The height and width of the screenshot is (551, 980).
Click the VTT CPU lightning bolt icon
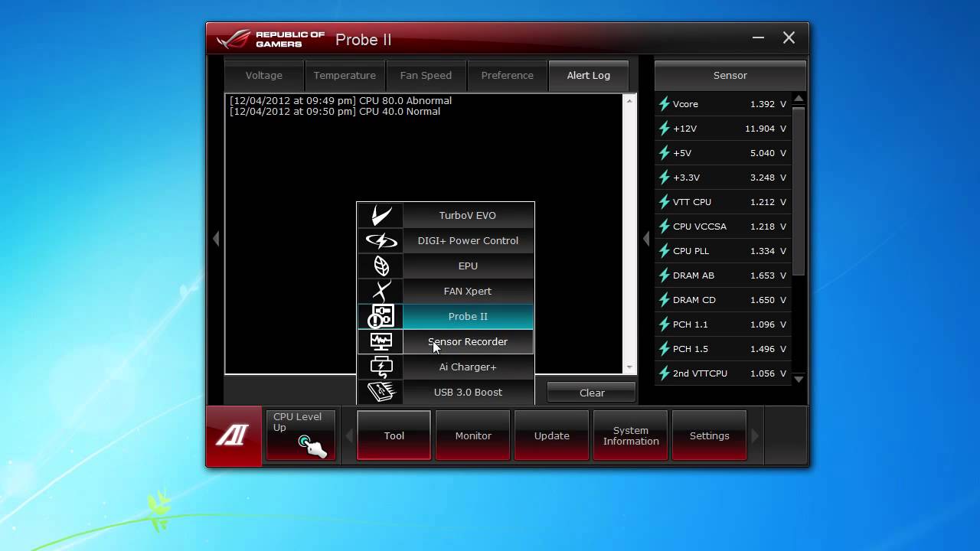tap(664, 202)
